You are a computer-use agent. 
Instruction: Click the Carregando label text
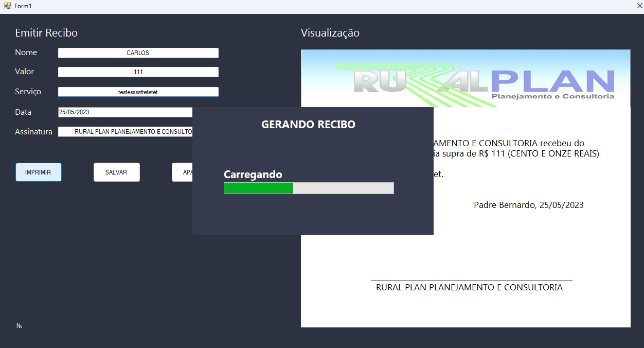253,175
